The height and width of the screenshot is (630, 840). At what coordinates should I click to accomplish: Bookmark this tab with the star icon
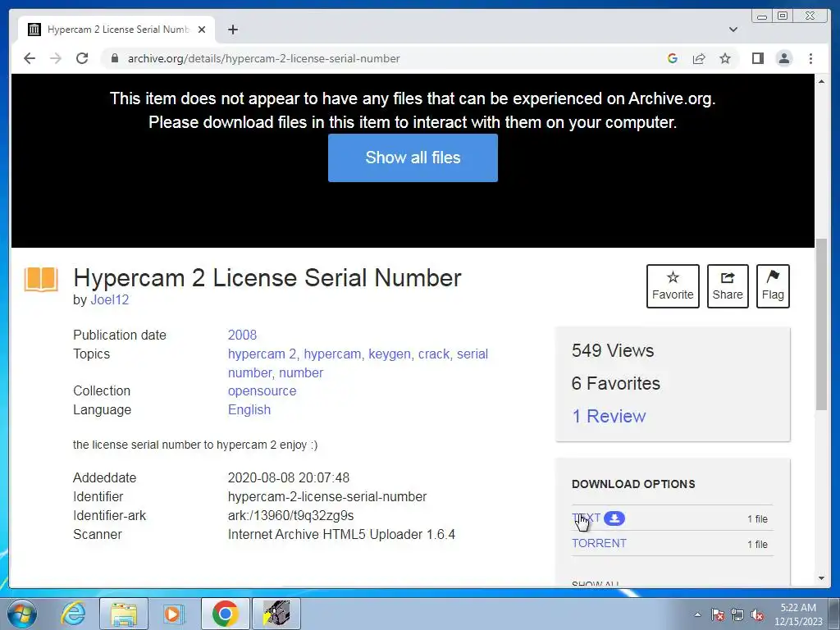725,58
